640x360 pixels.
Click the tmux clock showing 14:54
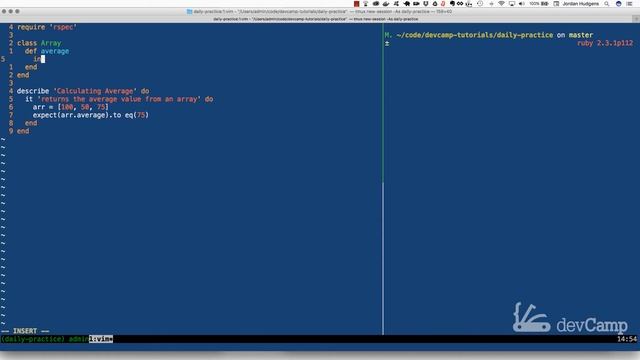point(627,339)
